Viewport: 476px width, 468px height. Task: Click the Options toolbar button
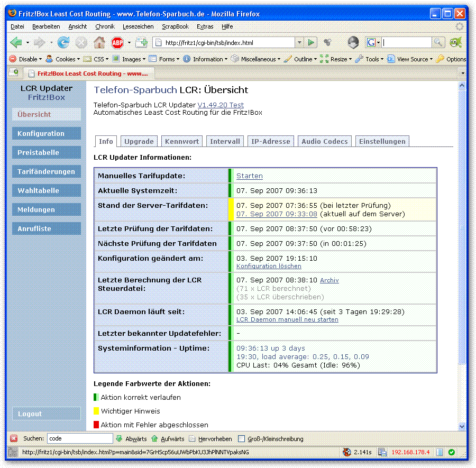coord(451,59)
